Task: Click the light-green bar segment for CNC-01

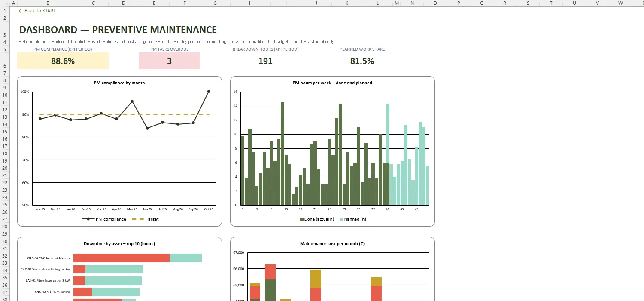Action: point(114,270)
